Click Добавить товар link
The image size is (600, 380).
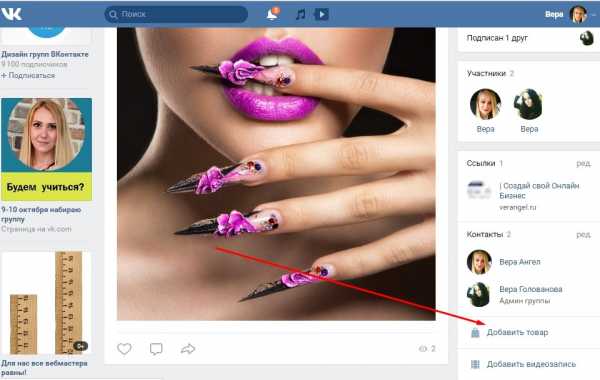click(x=517, y=332)
